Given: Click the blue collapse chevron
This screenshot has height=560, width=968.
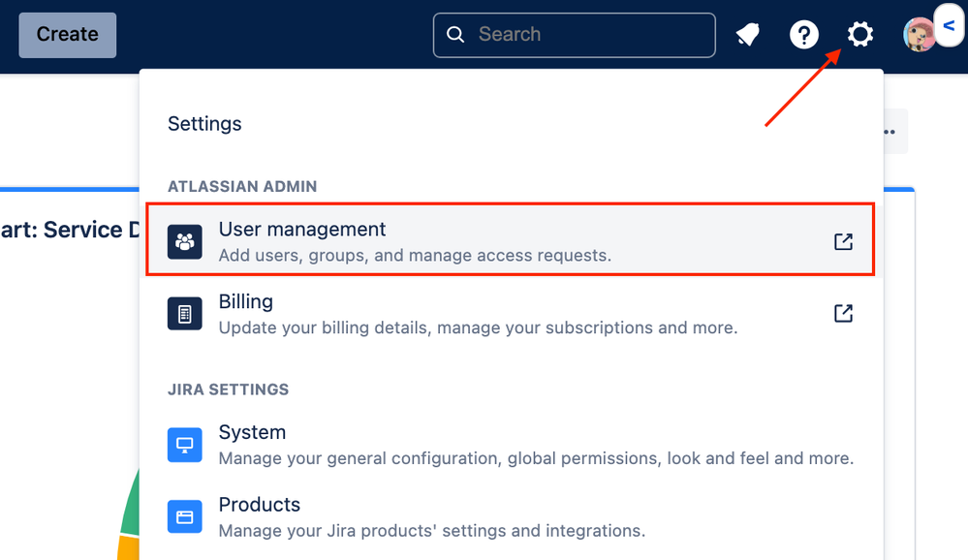Looking at the screenshot, I should [950, 26].
